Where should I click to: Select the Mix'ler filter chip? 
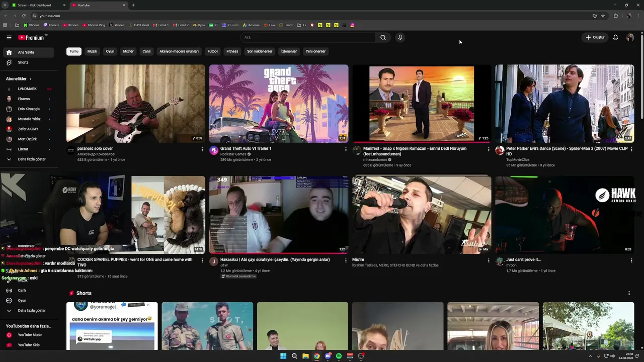pos(128,51)
